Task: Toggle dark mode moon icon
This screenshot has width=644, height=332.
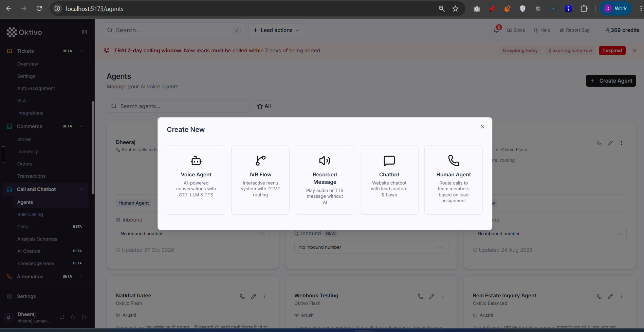Action: (x=73, y=317)
